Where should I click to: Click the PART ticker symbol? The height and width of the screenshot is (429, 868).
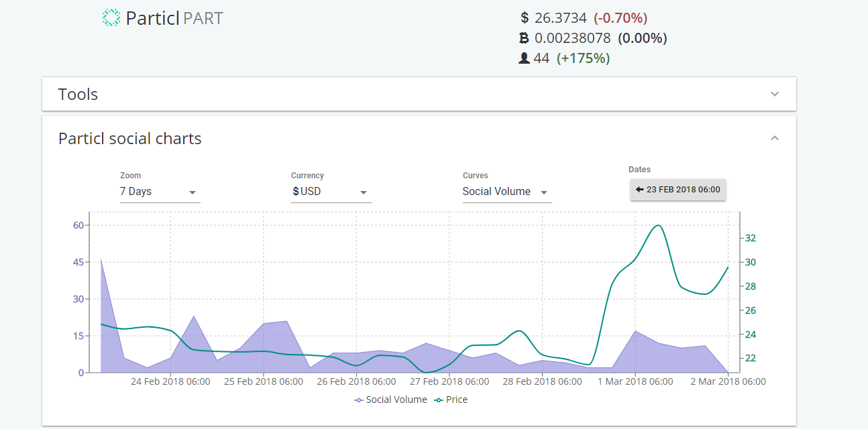coord(203,18)
